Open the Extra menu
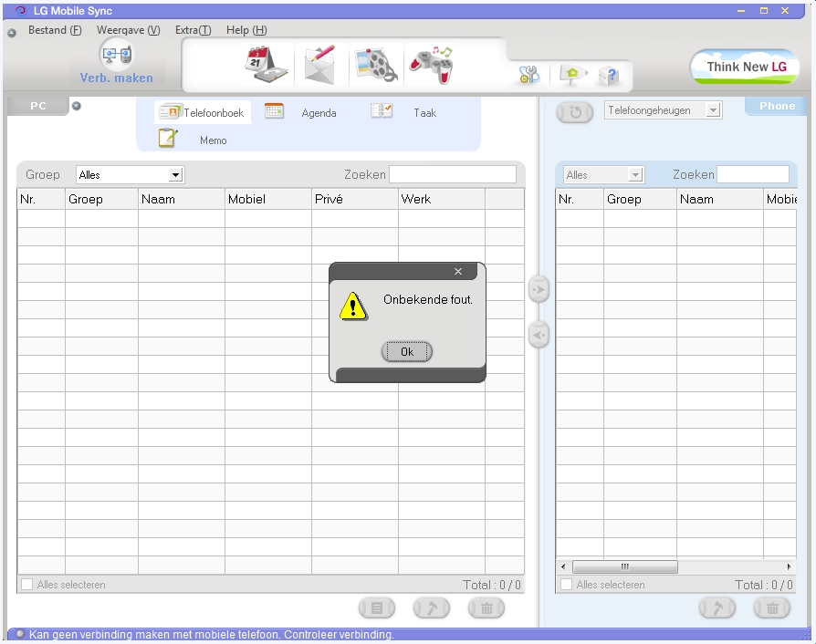The width and height of the screenshot is (816, 644). point(194,30)
